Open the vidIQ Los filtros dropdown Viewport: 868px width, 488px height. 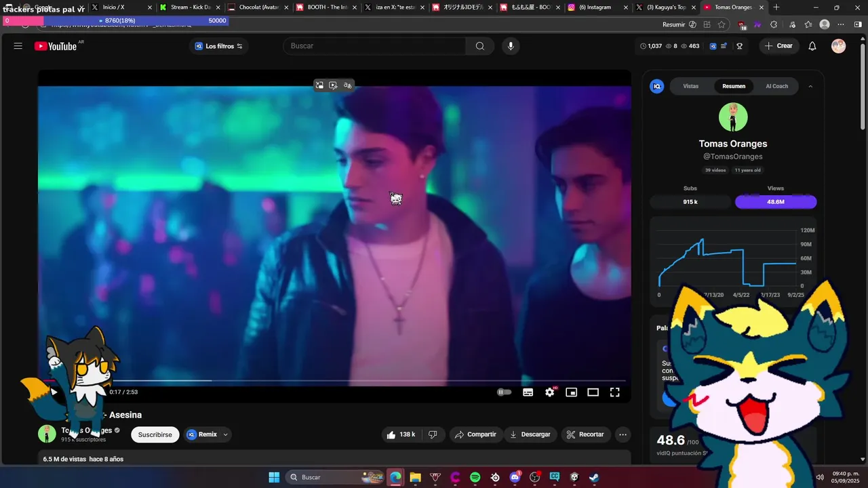[219, 46]
